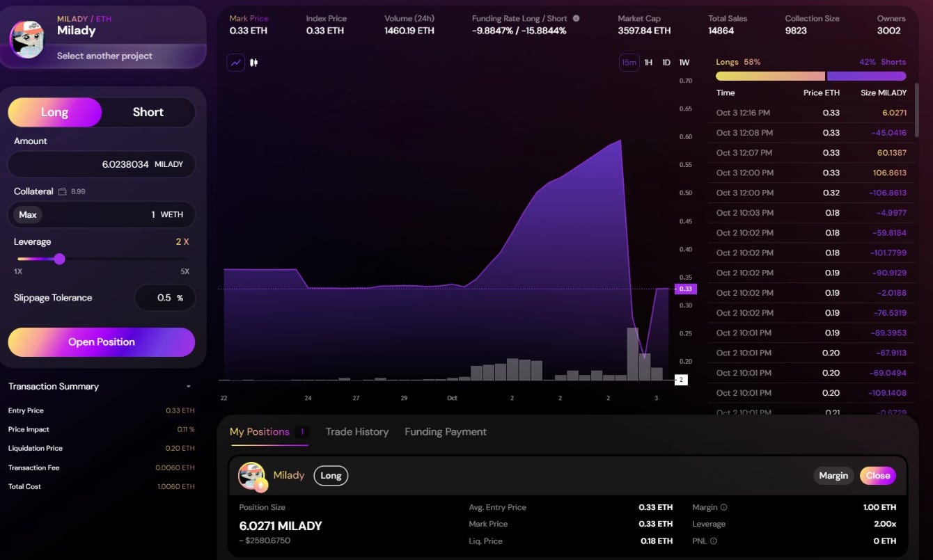Click the -45.0416 size value
The height and width of the screenshot is (560, 933).
point(891,133)
